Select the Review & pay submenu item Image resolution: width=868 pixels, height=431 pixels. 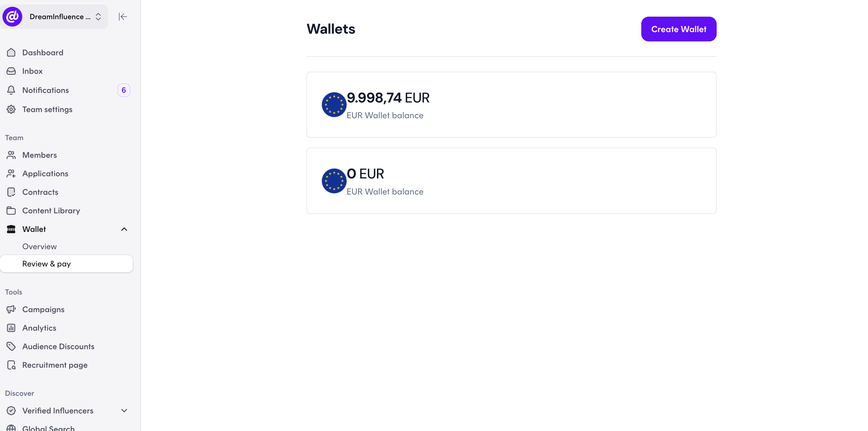66,264
